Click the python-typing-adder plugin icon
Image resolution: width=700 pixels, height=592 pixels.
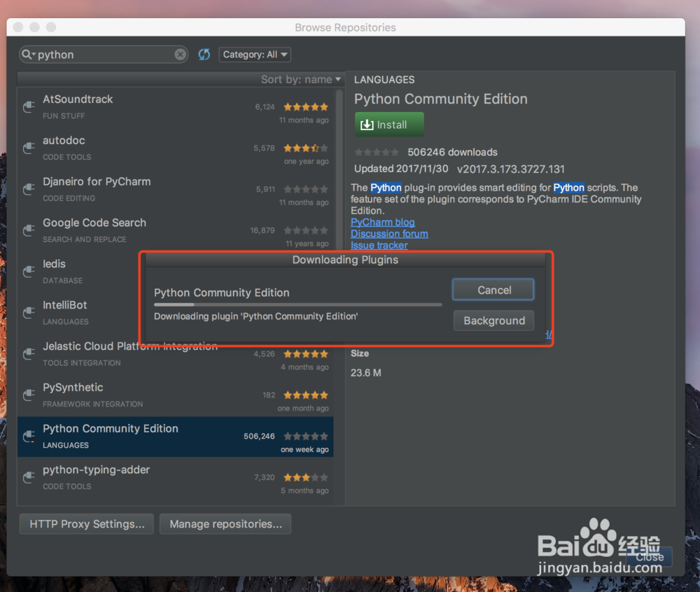pos(29,477)
